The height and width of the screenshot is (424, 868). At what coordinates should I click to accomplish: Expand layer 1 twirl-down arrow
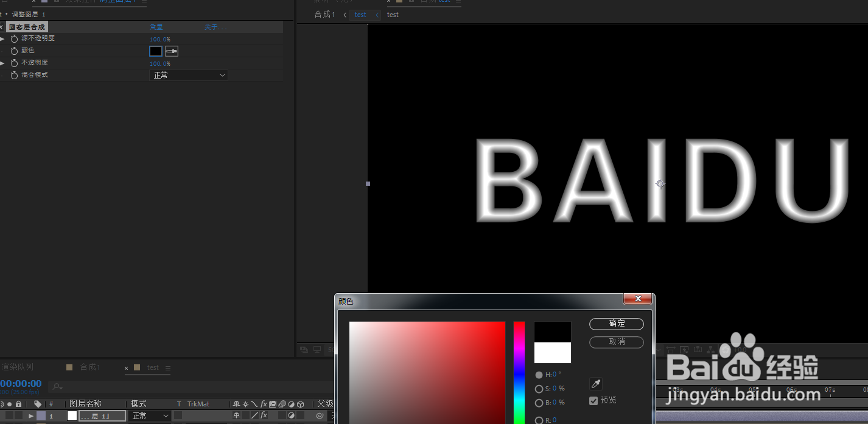(31, 415)
